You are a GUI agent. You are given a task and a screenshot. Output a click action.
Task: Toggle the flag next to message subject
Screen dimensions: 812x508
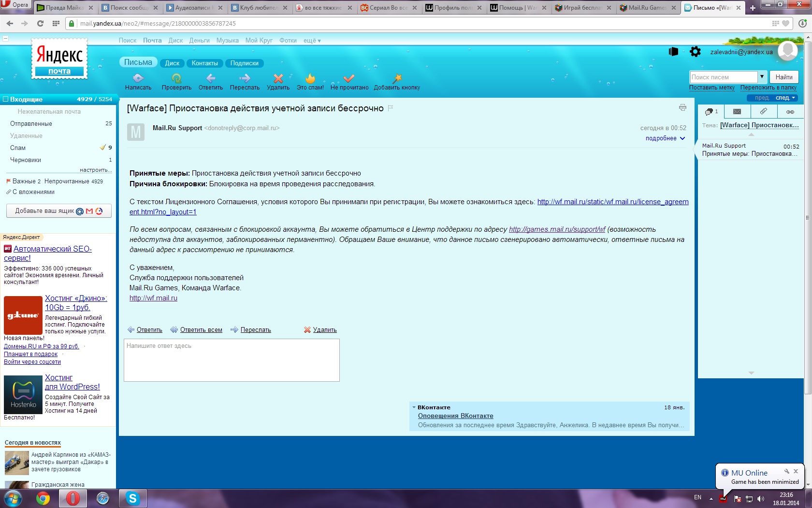pyautogui.click(x=391, y=108)
